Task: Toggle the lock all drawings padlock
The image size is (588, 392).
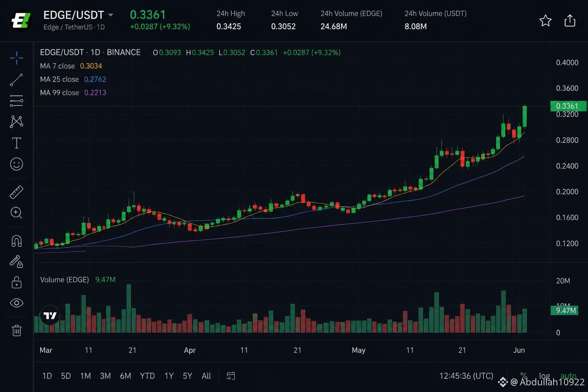Action: (16, 283)
